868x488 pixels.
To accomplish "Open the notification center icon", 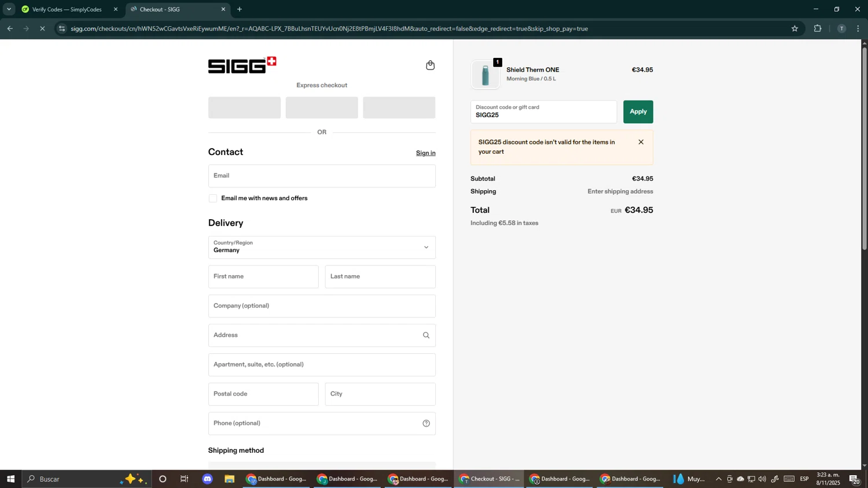I will [855, 479].
